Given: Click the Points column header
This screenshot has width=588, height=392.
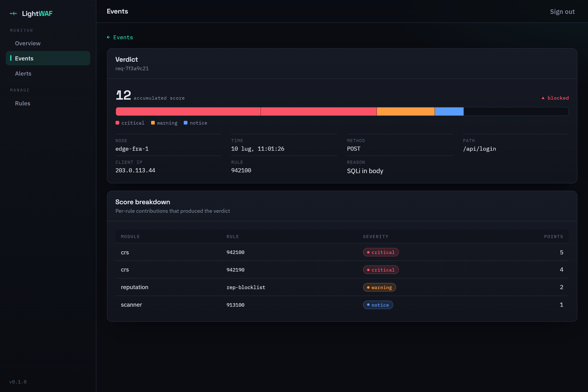Looking at the screenshot, I should [x=553, y=236].
